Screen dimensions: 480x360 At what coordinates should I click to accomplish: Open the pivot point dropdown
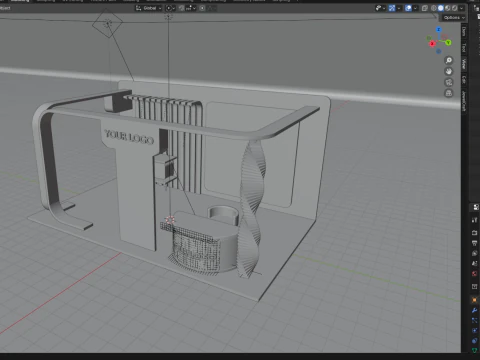(x=170, y=8)
